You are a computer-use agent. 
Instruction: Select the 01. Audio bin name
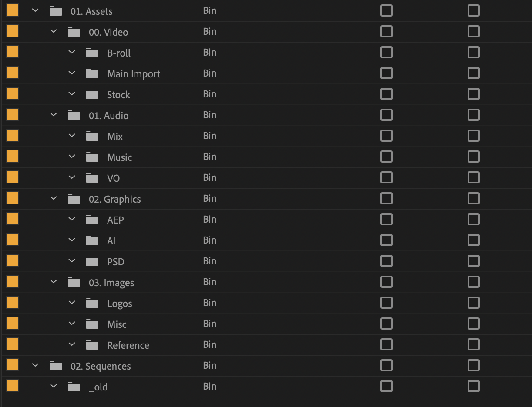coord(108,116)
